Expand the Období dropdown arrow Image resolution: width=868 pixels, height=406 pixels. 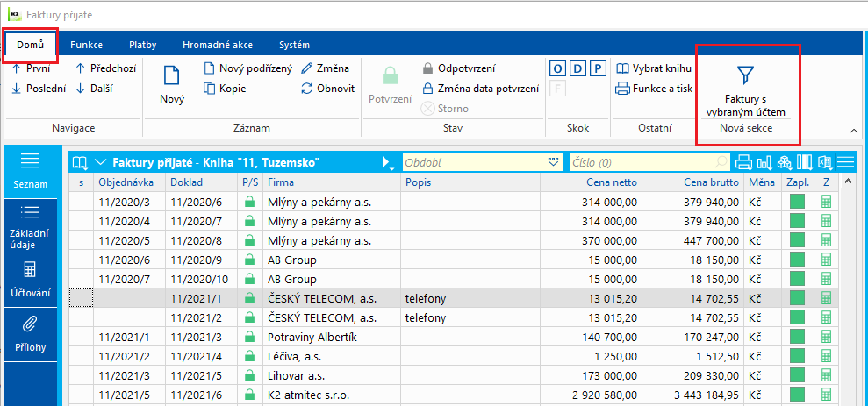pos(554,162)
